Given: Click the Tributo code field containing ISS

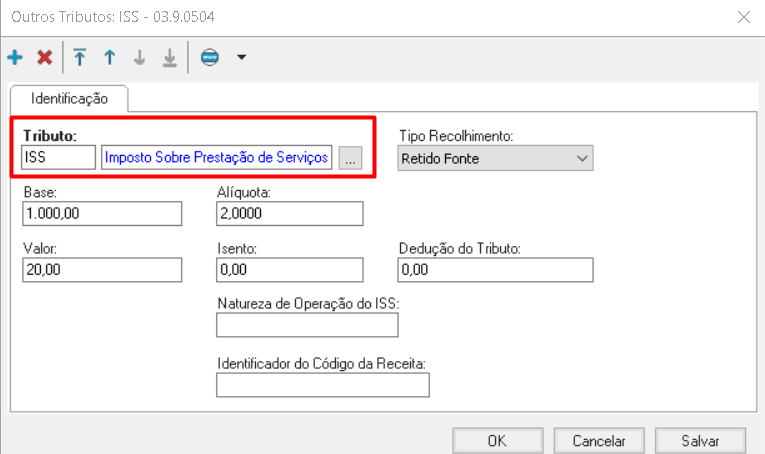Looking at the screenshot, I should click(59, 158).
